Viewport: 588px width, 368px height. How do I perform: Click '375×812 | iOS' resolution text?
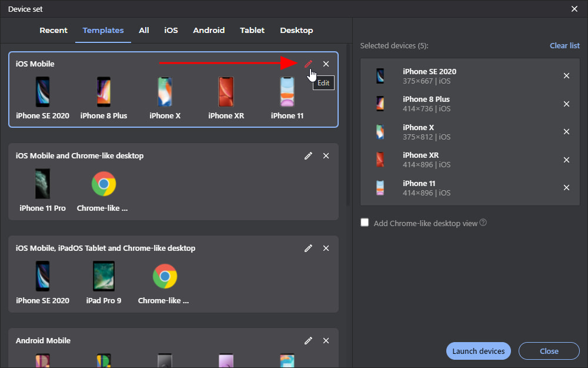point(427,137)
